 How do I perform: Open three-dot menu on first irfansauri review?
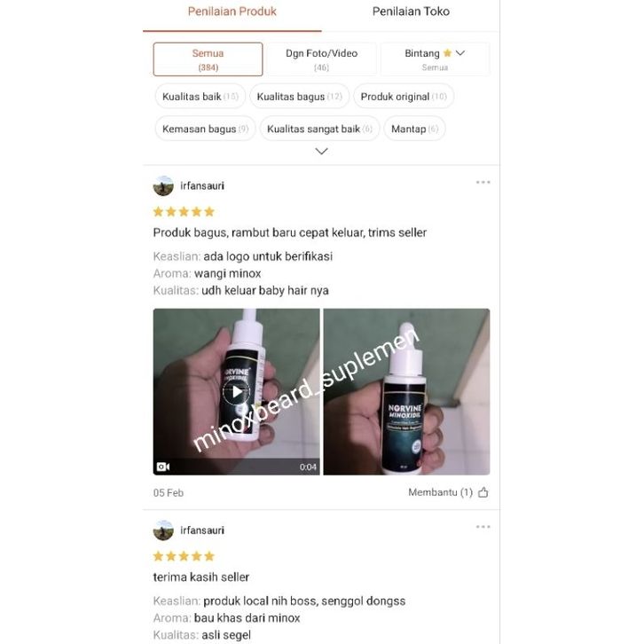click(x=483, y=183)
